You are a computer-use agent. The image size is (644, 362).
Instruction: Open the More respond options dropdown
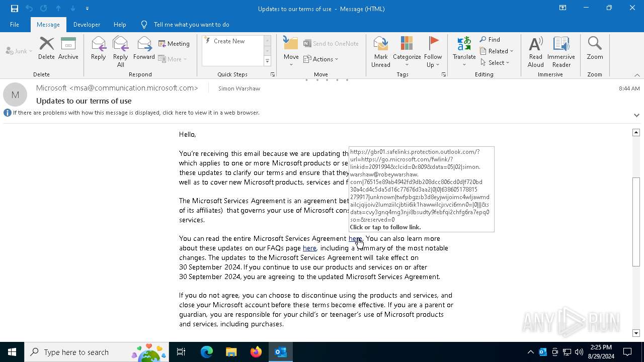click(173, 59)
